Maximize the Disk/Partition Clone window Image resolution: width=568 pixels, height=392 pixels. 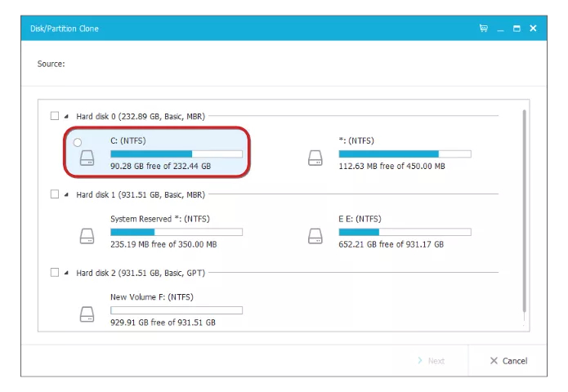coord(517,29)
